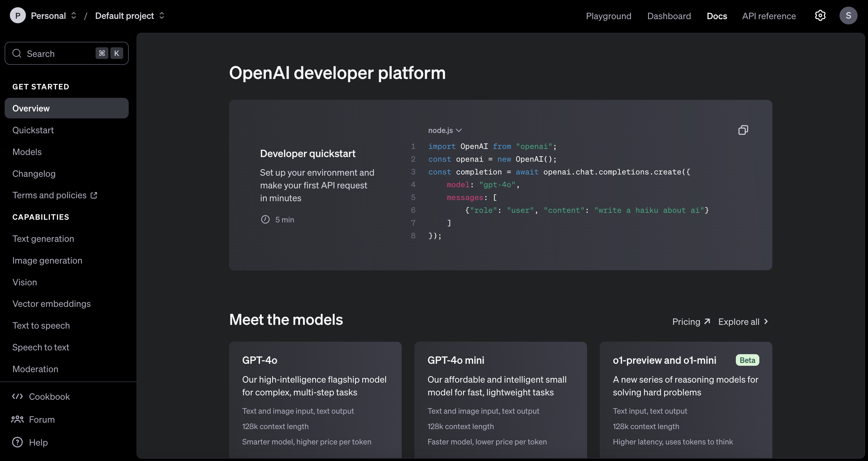This screenshot has width=868, height=461.
Task: Open the Moderation guide
Action: (35, 369)
